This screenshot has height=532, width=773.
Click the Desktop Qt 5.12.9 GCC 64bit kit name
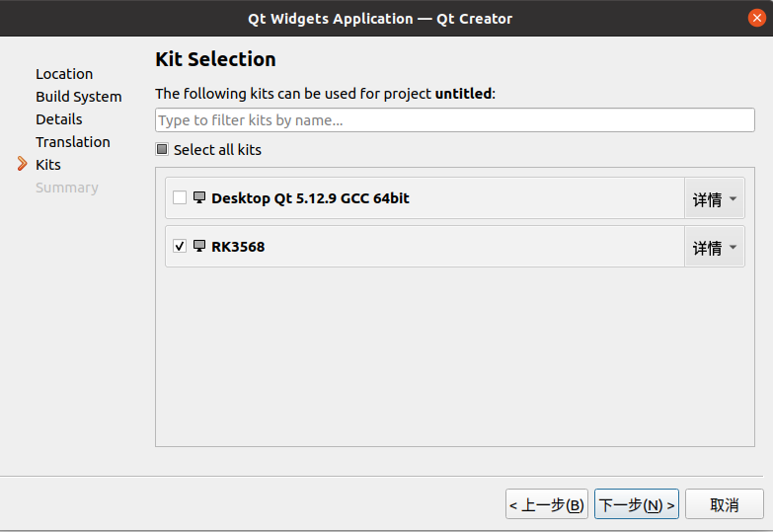[310, 198]
